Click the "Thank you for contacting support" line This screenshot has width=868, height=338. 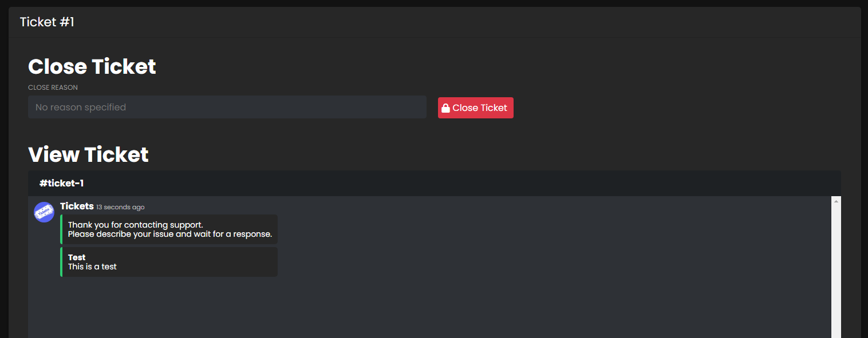coord(136,225)
